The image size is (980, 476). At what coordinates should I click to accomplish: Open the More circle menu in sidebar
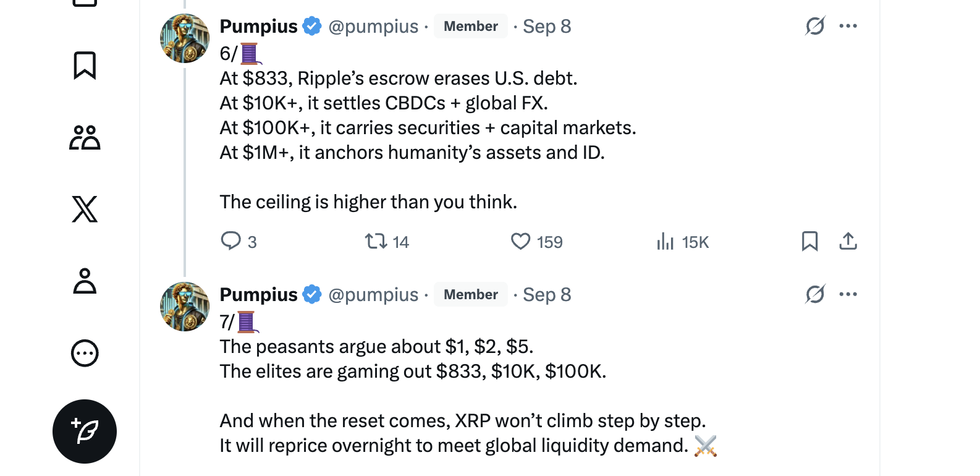pyautogui.click(x=85, y=354)
